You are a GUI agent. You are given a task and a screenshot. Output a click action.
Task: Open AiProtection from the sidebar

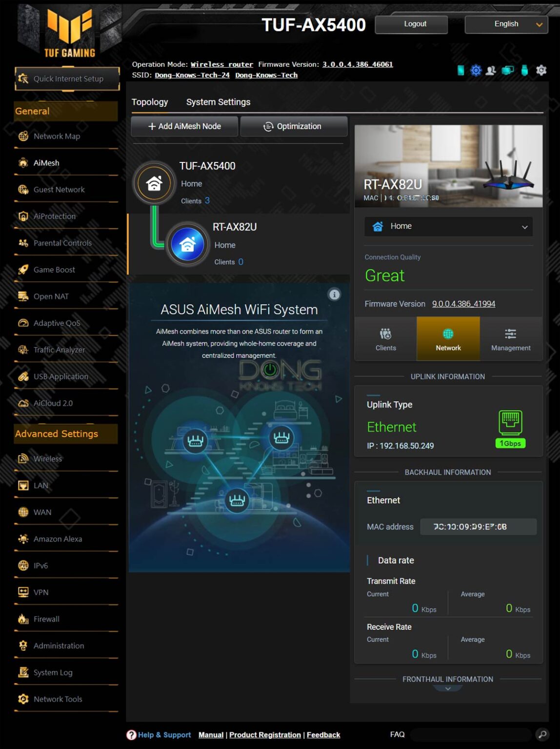tap(55, 216)
